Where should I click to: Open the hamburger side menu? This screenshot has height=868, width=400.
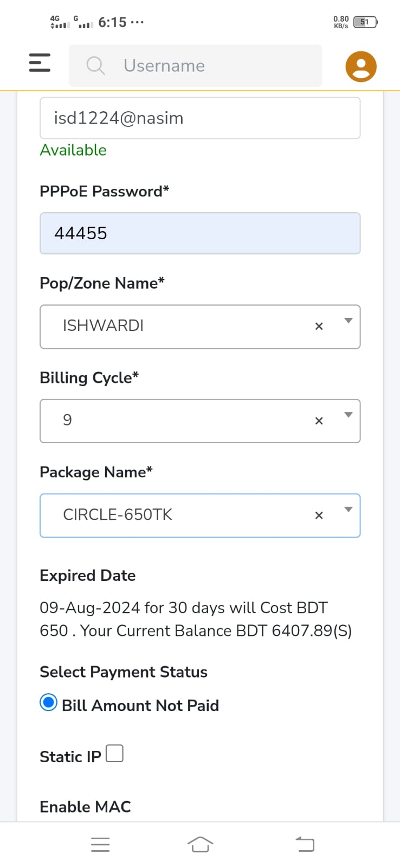click(x=40, y=63)
